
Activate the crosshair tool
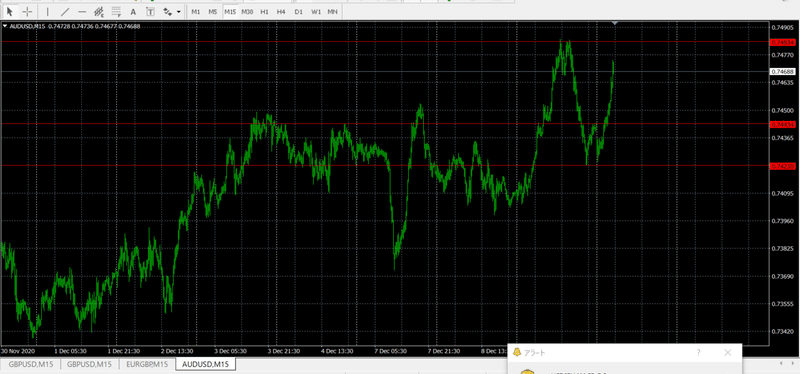tap(28, 11)
